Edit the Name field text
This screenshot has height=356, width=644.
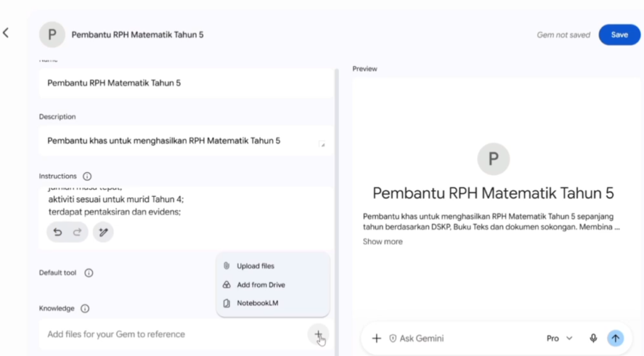pyautogui.click(x=186, y=83)
